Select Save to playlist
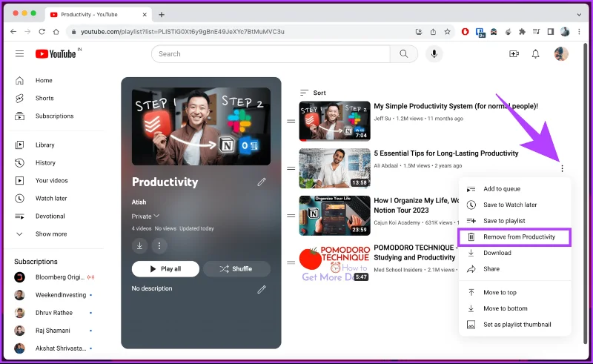The width and height of the screenshot is (593, 364). [x=514, y=221]
